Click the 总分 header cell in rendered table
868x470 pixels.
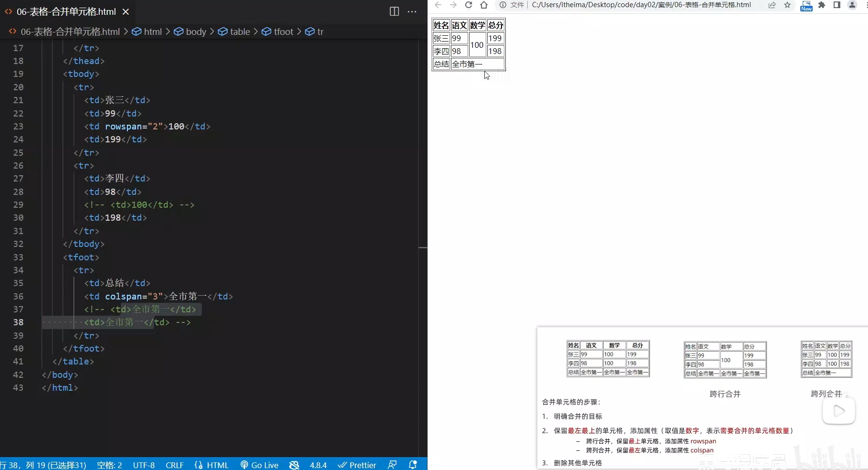click(x=496, y=25)
